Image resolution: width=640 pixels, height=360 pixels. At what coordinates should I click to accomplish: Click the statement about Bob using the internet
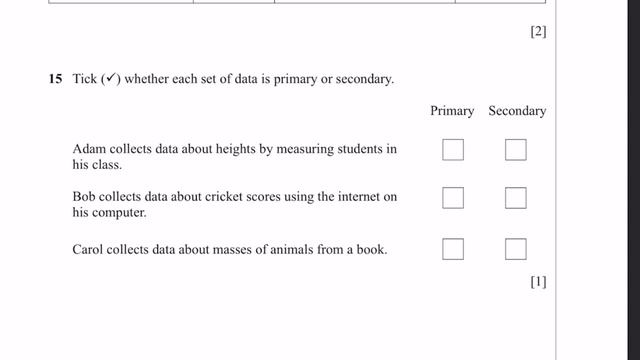click(235, 204)
